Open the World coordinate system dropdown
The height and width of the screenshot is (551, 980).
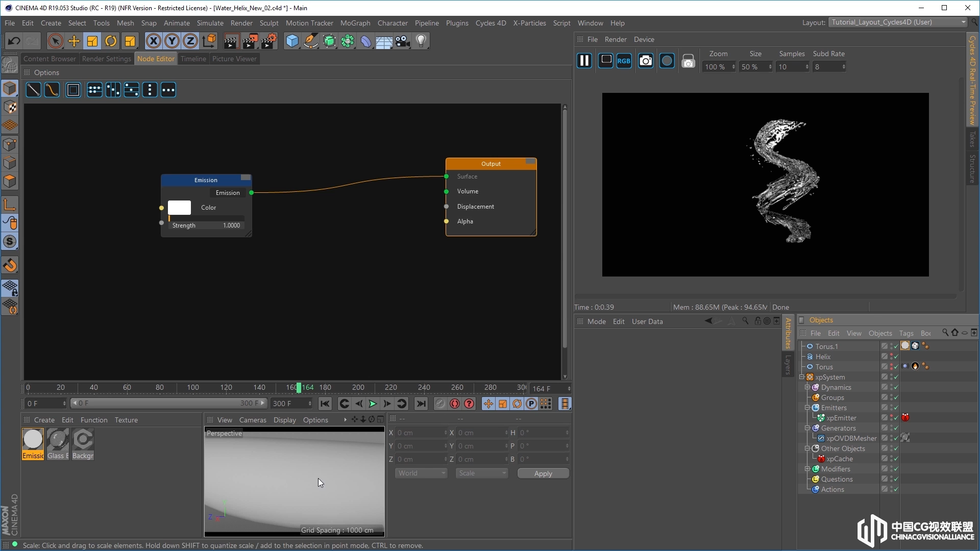click(421, 473)
